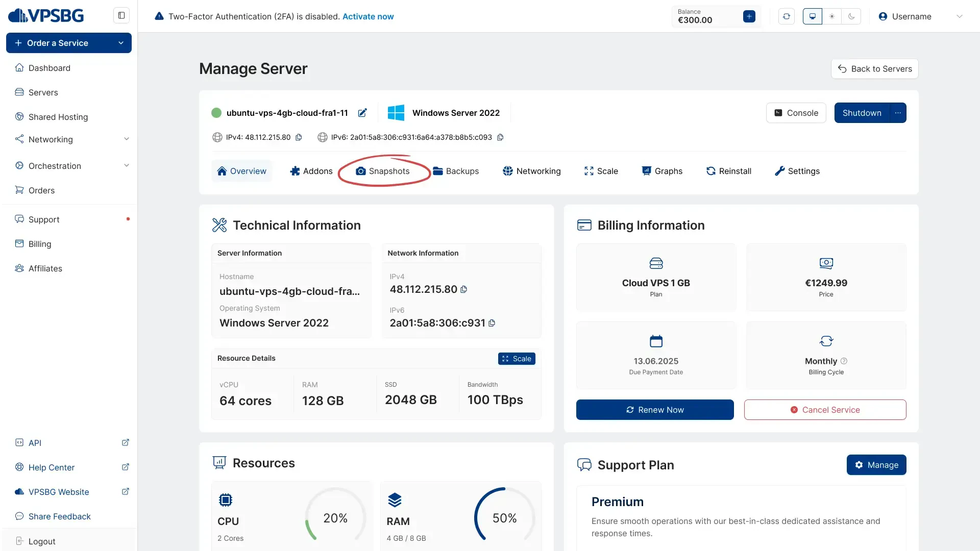This screenshot has width=980, height=551.
Task: Open more power options next to Shutdown
Action: coord(898,113)
